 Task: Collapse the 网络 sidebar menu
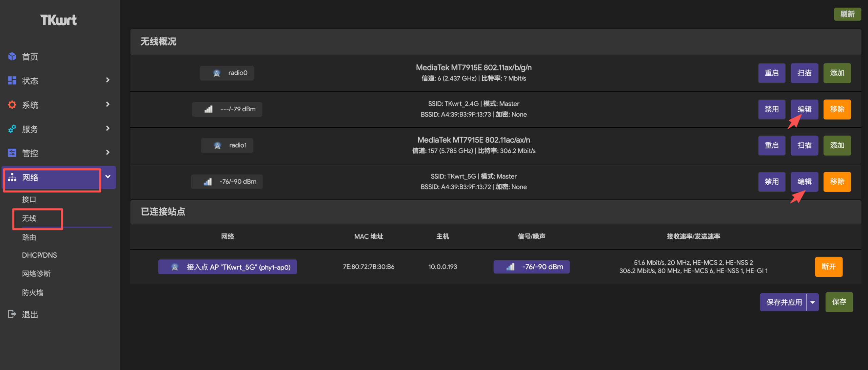click(x=107, y=177)
